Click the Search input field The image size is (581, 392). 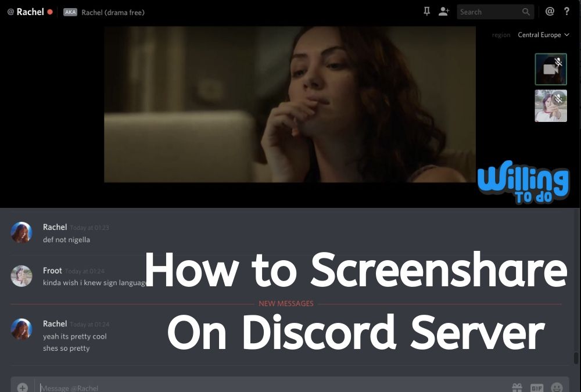pos(495,12)
